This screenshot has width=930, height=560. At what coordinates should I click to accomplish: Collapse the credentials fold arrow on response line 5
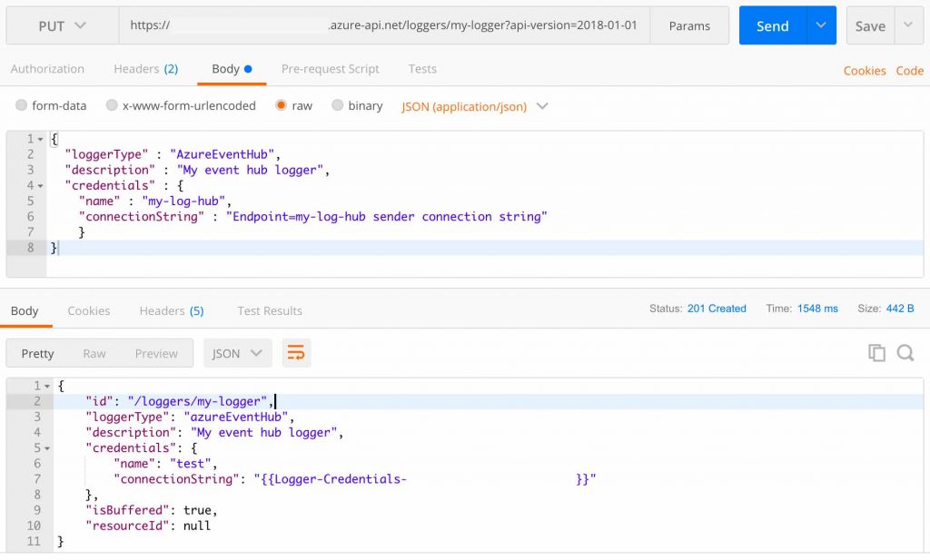click(47, 448)
